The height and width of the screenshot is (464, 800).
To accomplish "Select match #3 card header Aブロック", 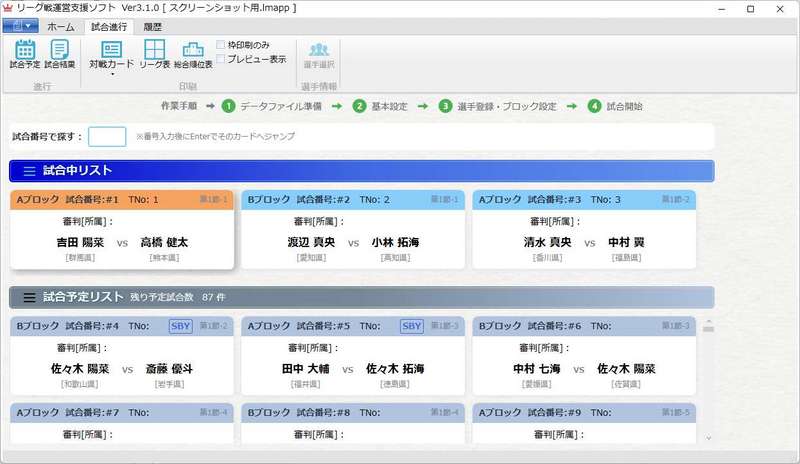I will coord(584,200).
